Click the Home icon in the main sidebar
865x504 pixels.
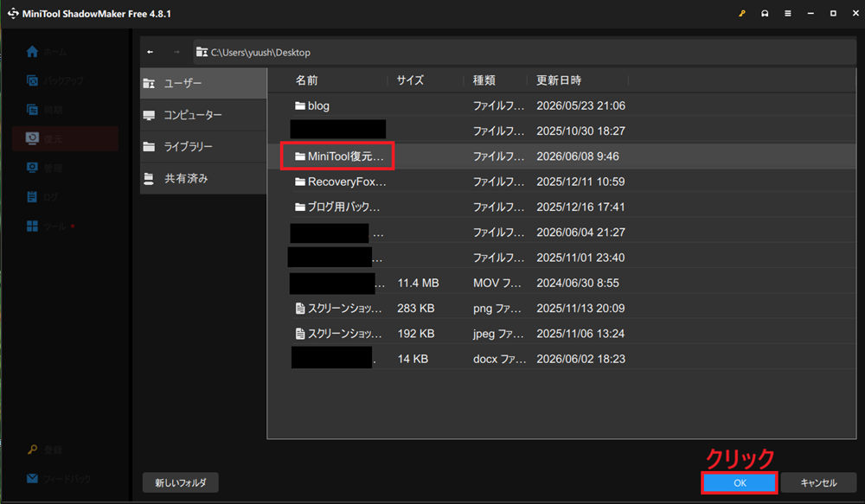tap(33, 51)
